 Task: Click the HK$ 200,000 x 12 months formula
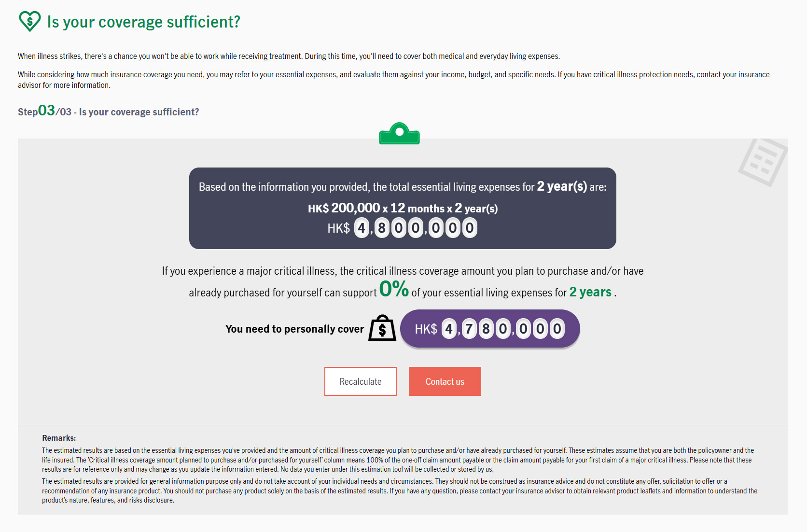(x=403, y=208)
